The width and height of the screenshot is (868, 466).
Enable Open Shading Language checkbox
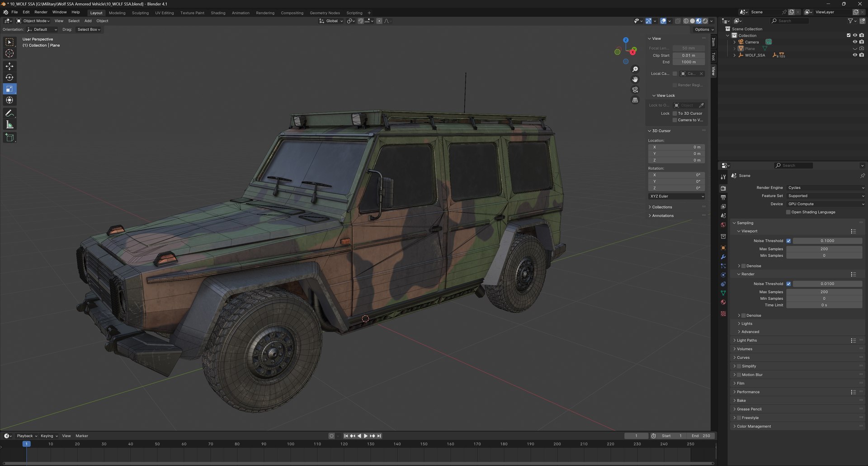(x=788, y=212)
